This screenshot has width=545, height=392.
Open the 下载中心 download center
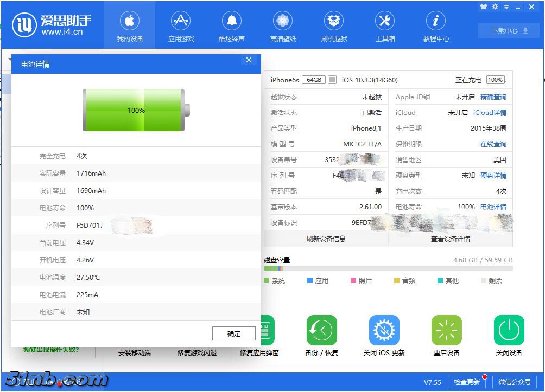click(x=509, y=31)
